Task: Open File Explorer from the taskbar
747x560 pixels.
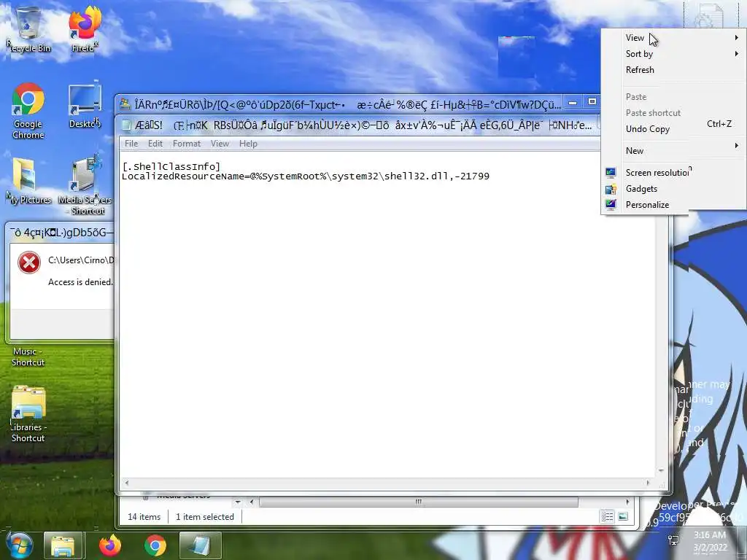Action: (x=63, y=545)
